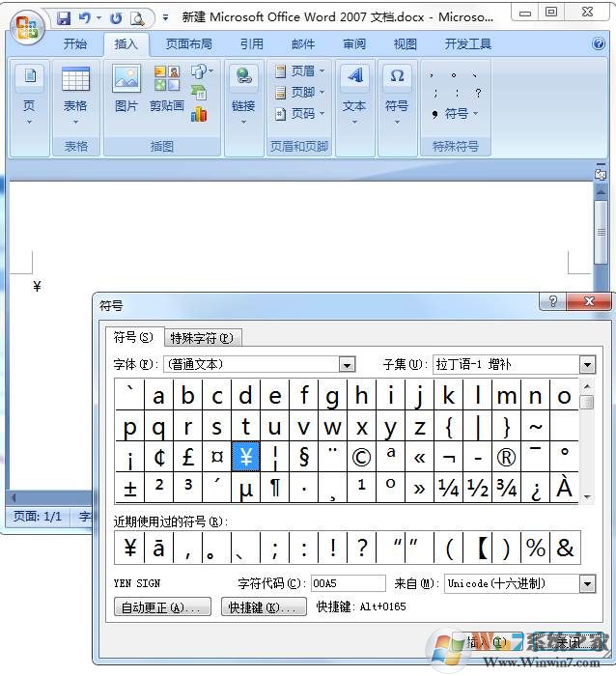616x676 pixels.
Task: Select the cent ¢ symbol
Action: click(x=159, y=457)
